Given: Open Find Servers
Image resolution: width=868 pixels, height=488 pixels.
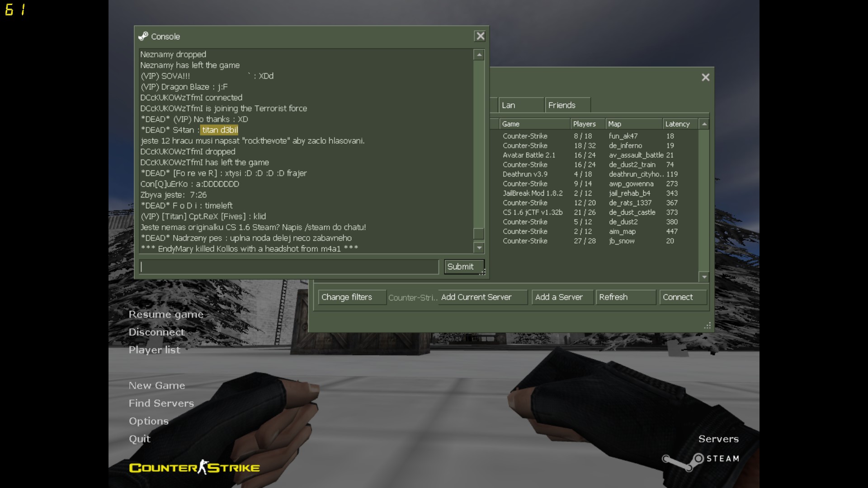Looking at the screenshot, I should 161,403.
